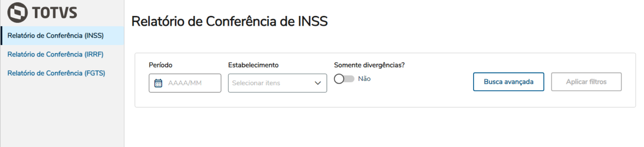Image resolution: width=644 pixels, height=147 pixels.
Task: Click the TOTVS wordmark text
Action: point(54,13)
